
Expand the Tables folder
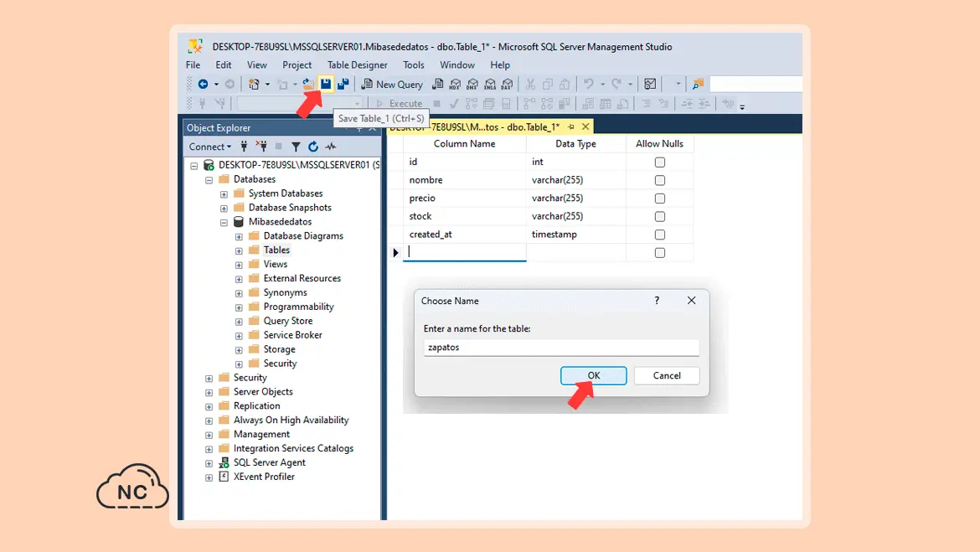(x=239, y=250)
